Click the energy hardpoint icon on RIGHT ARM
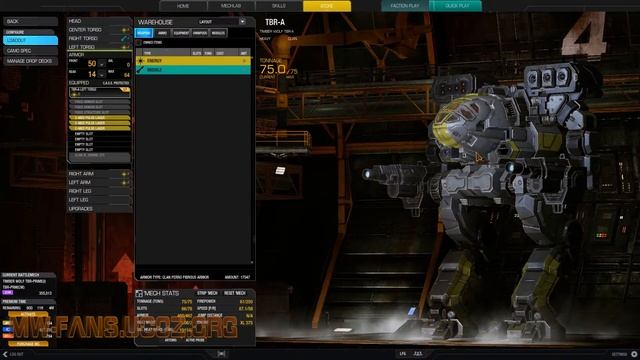Image resolution: width=640 pixels, height=360 pixels. point(124,174)
